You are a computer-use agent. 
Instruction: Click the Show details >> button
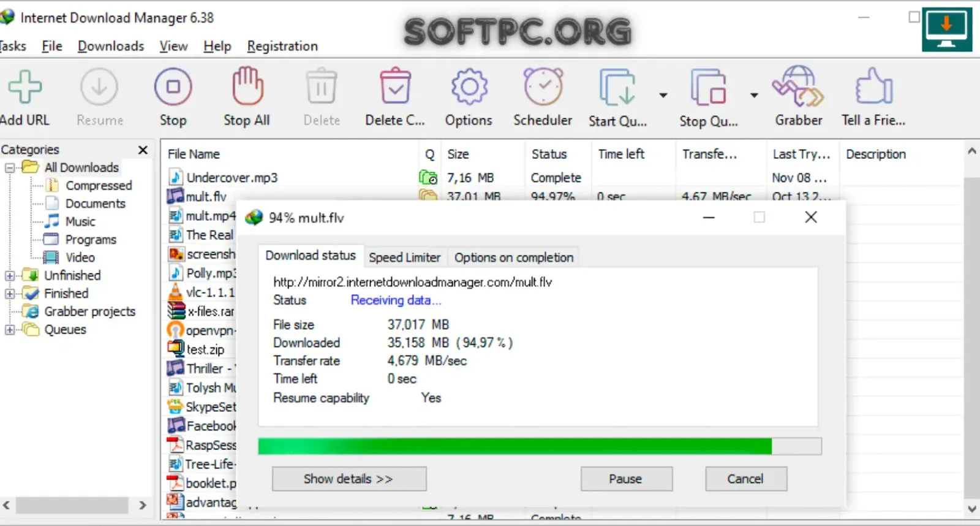[x=349, y=479]
